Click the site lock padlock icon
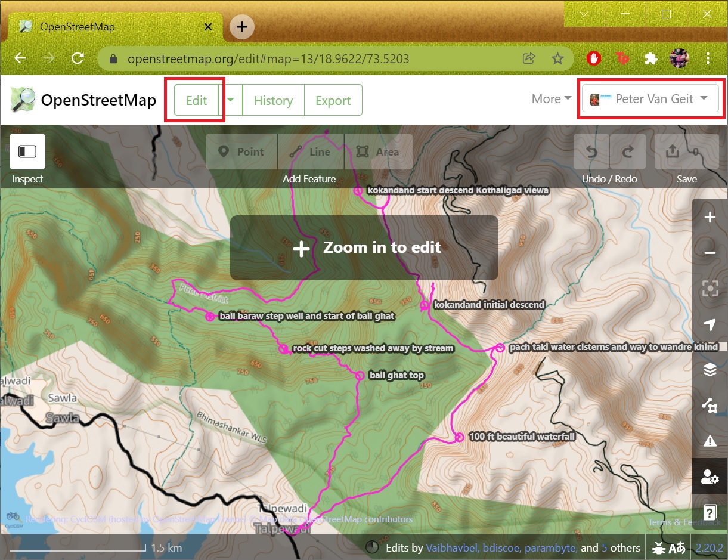This screenshot has width=728, height=560. click(x=114, y=58)
